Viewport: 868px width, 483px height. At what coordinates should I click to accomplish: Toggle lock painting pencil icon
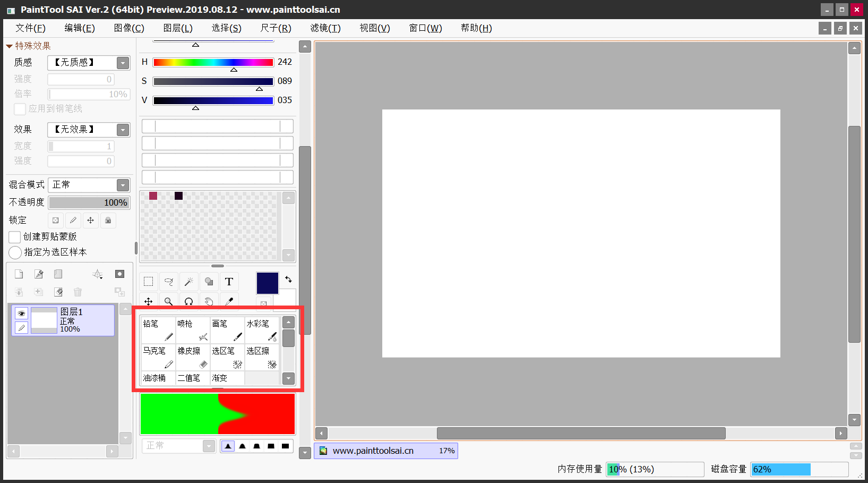[73, 220]
